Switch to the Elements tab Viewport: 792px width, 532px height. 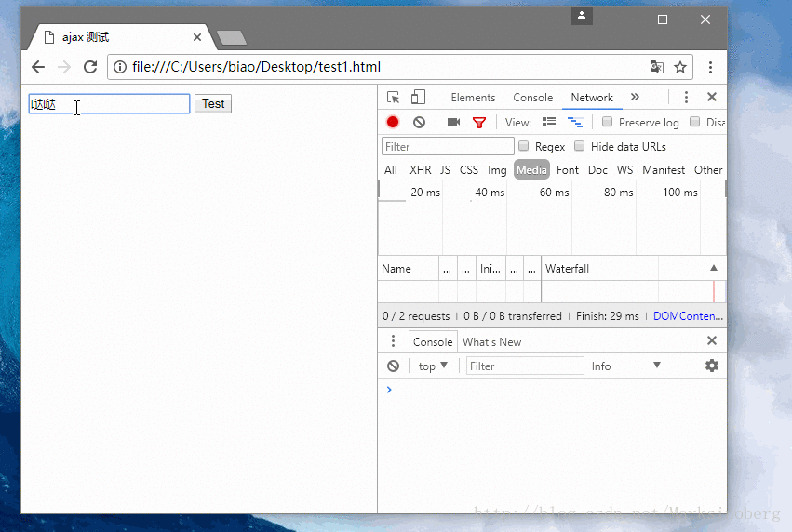pos(473,98)
